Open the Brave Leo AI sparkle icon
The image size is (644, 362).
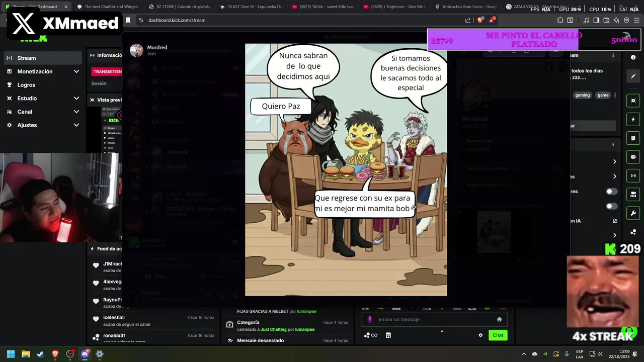pos(616,20)
